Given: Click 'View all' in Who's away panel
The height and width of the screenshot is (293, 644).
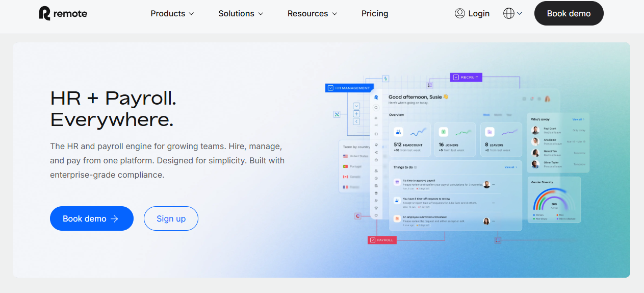Looking at the screenshot, I should click(x=578, y=119).
